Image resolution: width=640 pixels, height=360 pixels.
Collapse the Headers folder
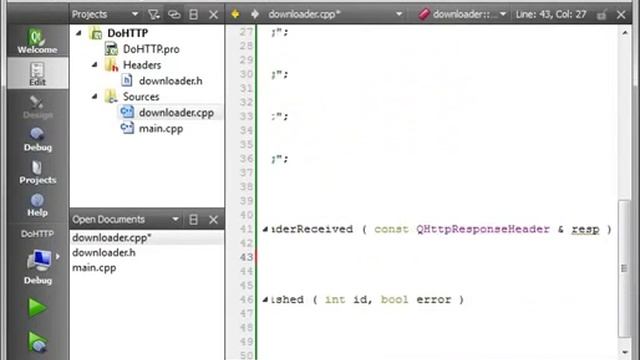(x=95, y=64)
